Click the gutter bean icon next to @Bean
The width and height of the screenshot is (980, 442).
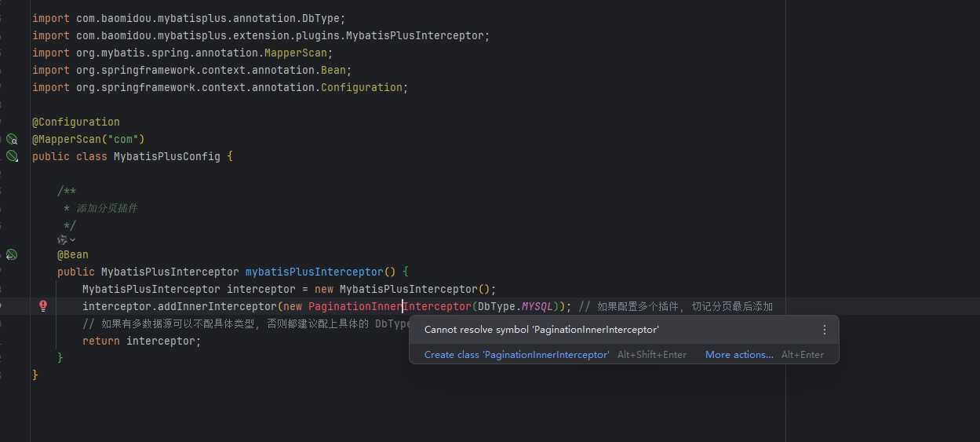point(12,254)
